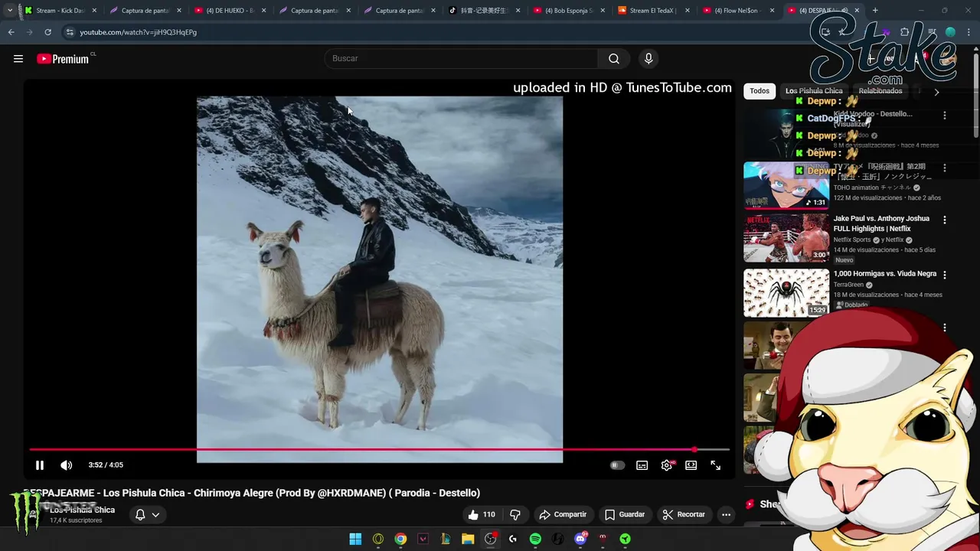
Task: Click the search magnifier button
Action: [x=614, y=59]
